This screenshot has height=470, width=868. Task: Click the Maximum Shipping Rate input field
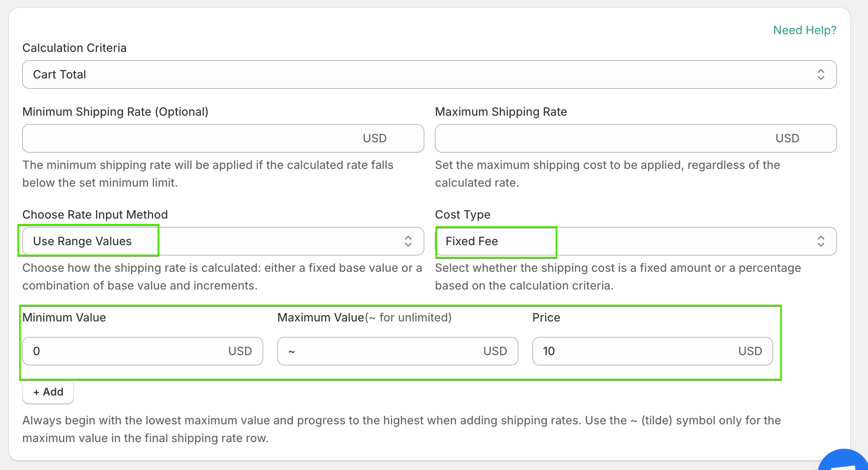click(x=604, y=138)
